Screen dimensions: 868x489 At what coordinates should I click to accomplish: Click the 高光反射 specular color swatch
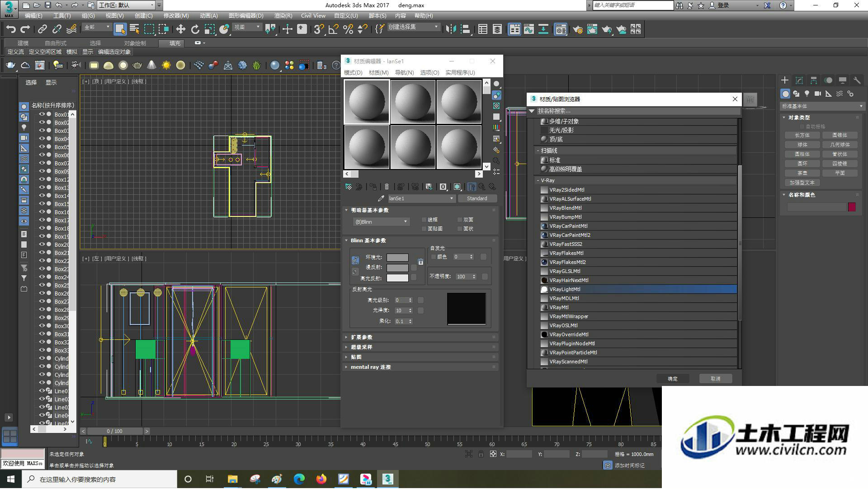click(x=397, y=278)
